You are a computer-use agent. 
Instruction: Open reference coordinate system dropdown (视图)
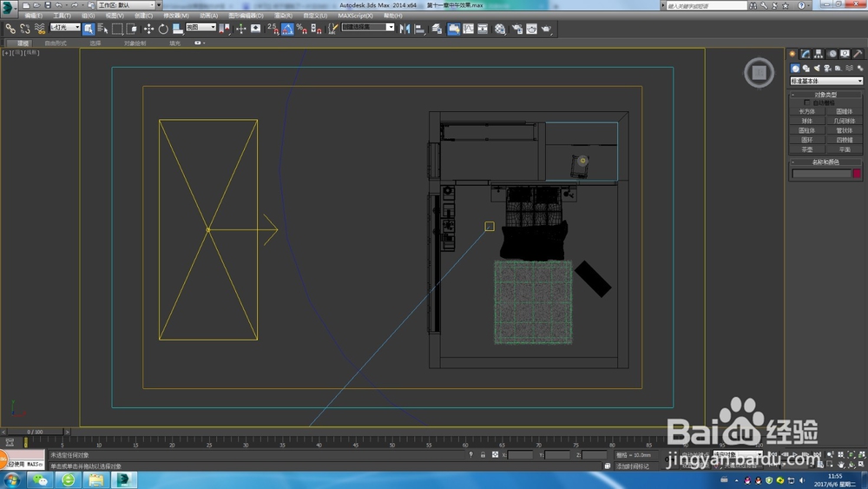201,27
